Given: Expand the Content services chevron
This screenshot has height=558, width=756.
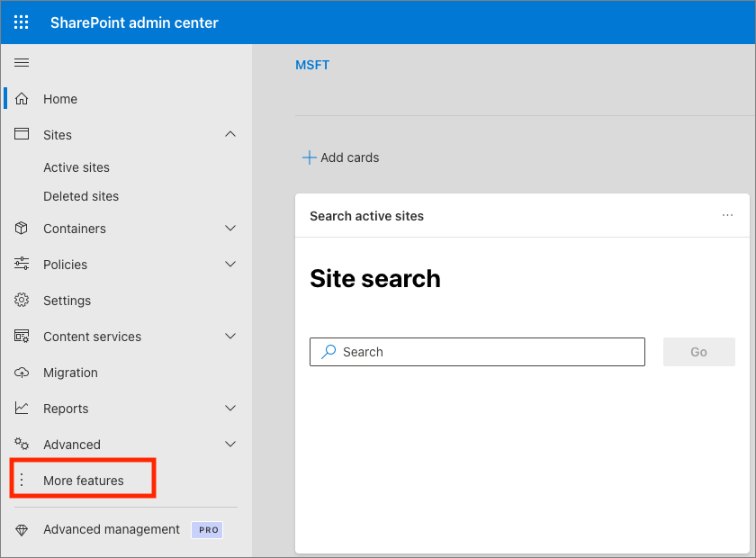Looking at the screenshot, I should click(230, 337).
